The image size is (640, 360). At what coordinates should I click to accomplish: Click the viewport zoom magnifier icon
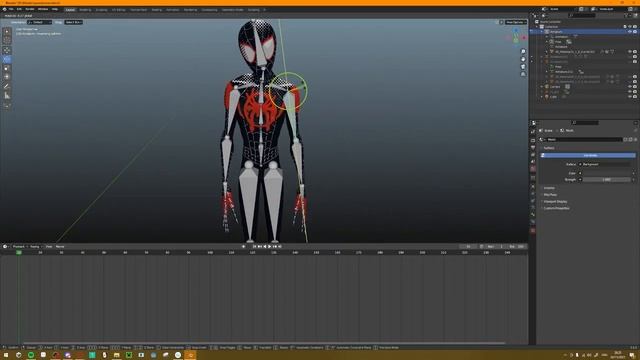pos(523,52)
